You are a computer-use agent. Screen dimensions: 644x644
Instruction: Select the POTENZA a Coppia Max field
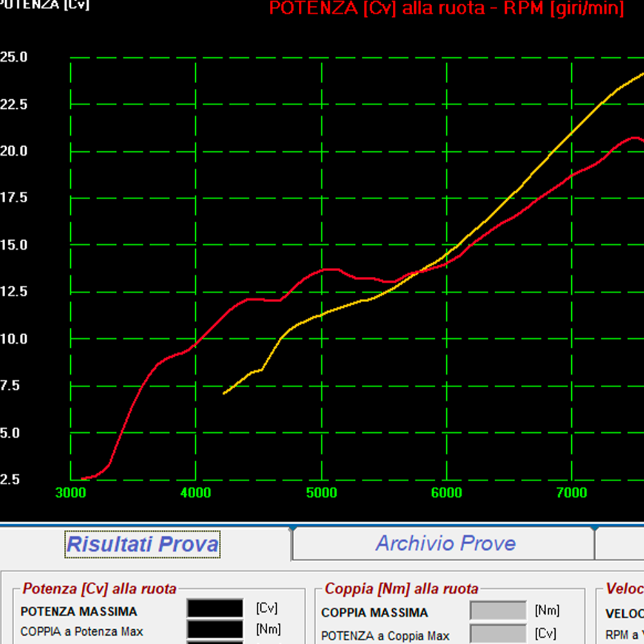point(498,633)
